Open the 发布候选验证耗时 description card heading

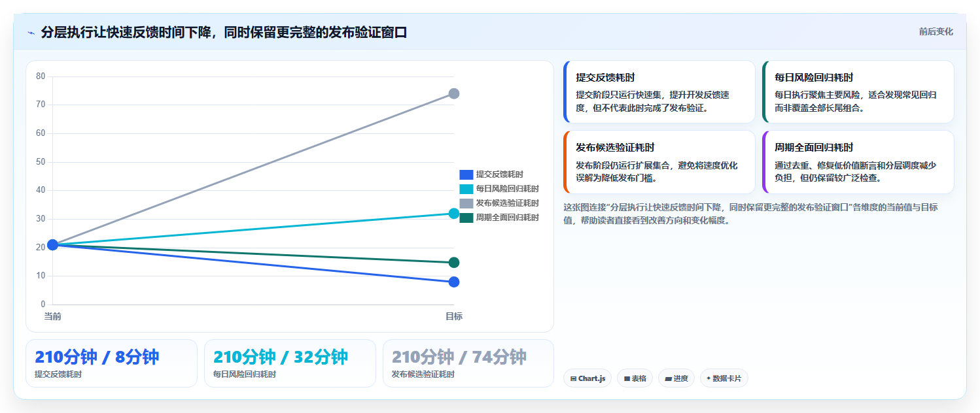(615, 148)
